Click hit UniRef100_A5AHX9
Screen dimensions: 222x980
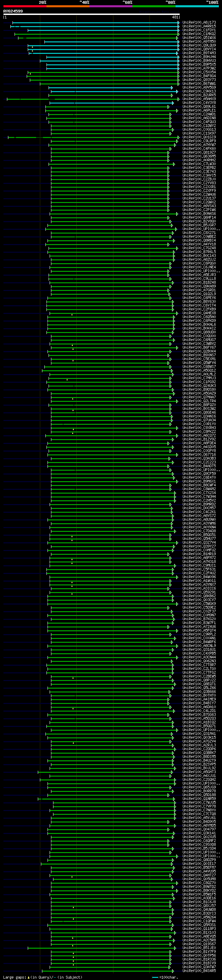tap(199, 99)
